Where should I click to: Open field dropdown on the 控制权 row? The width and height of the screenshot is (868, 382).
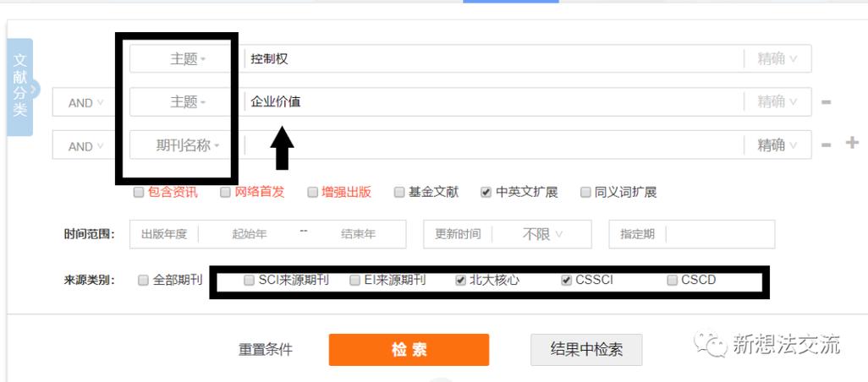click(187, 58)
